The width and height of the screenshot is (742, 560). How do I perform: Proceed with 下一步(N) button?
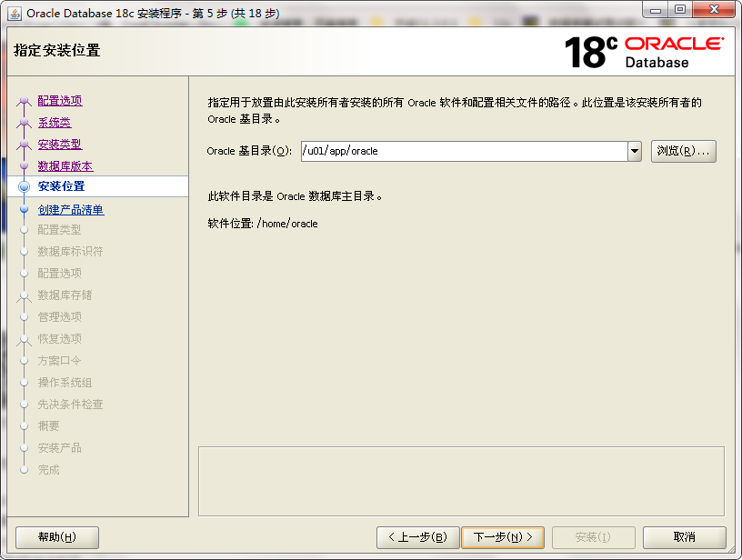tap(503, 537)
